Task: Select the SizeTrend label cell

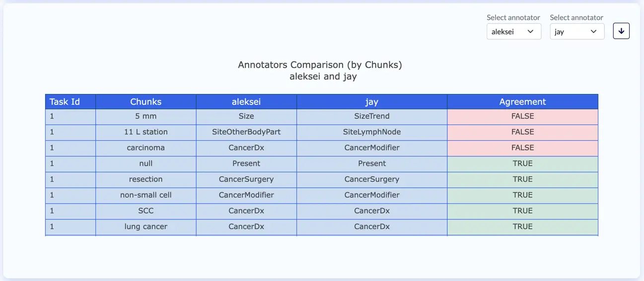Action: [x=371, y=116]
